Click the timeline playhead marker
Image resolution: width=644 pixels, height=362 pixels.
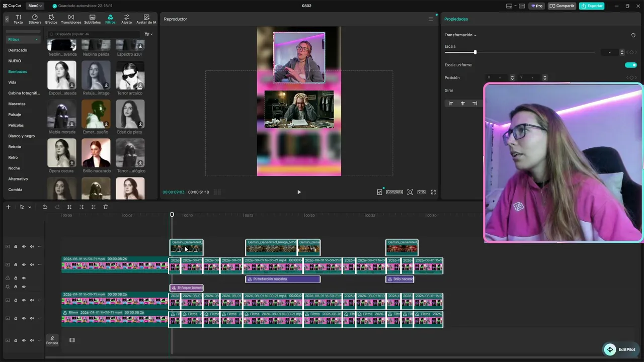click(172, 215)
